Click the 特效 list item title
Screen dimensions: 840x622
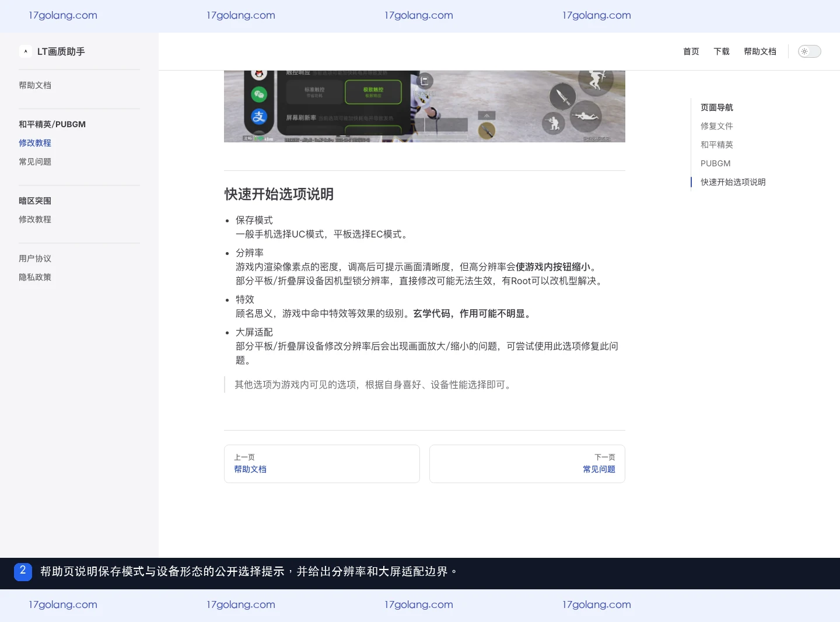pyautogui.click(x=245, y=299)
